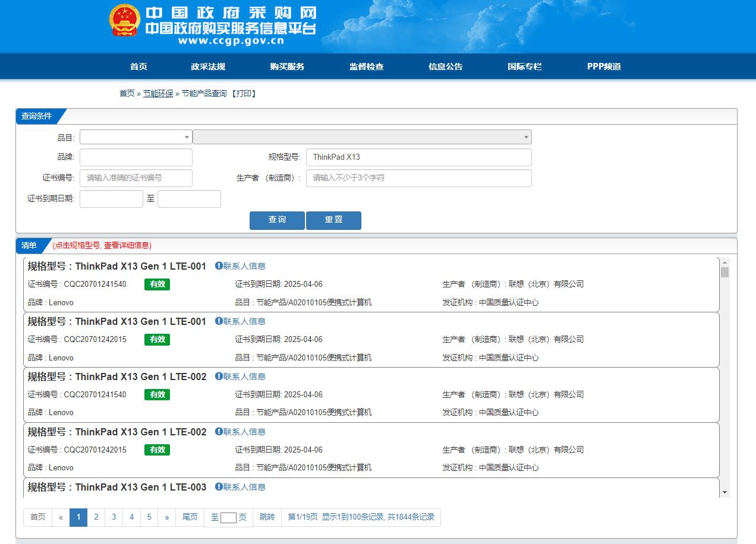The height and width of the screenshot is (544, 756).
Task: Open the 信息公告 navigation menu
Action: (446, 67)
